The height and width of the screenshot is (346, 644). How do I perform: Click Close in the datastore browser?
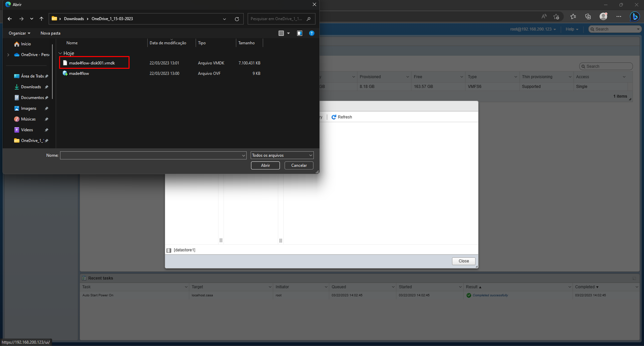463,261
